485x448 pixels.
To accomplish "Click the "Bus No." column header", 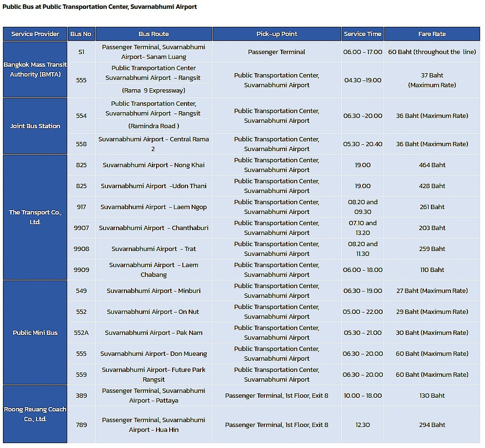I will click(x=81, y=34).
